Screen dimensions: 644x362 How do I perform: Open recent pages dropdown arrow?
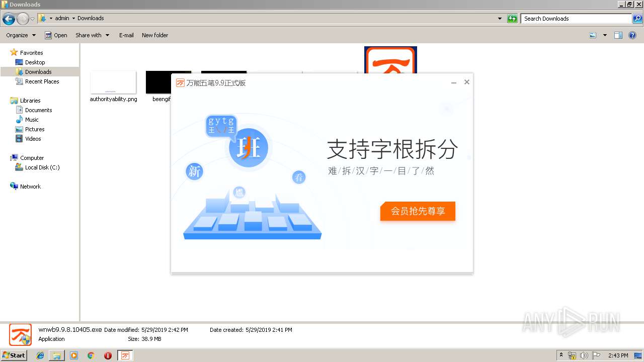[33, 19]
